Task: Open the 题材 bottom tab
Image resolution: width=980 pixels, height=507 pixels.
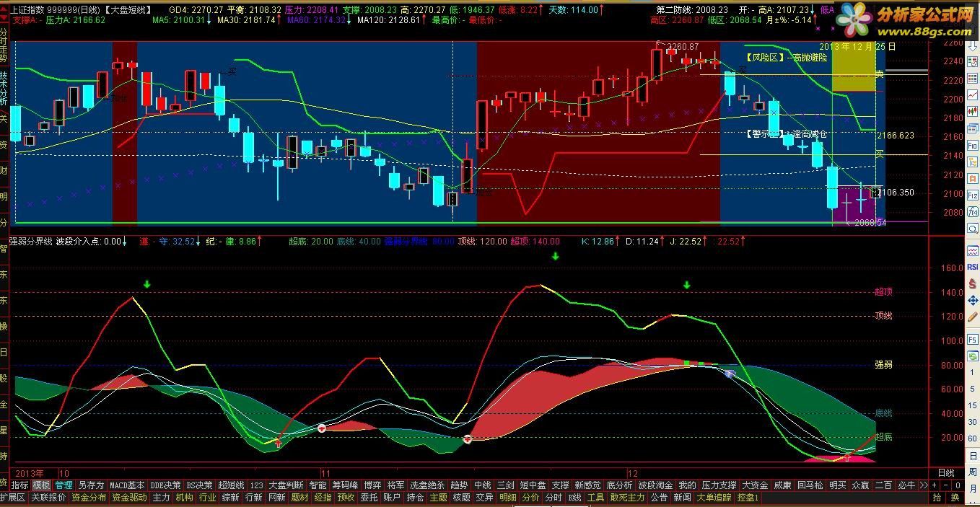Action: 299,498
